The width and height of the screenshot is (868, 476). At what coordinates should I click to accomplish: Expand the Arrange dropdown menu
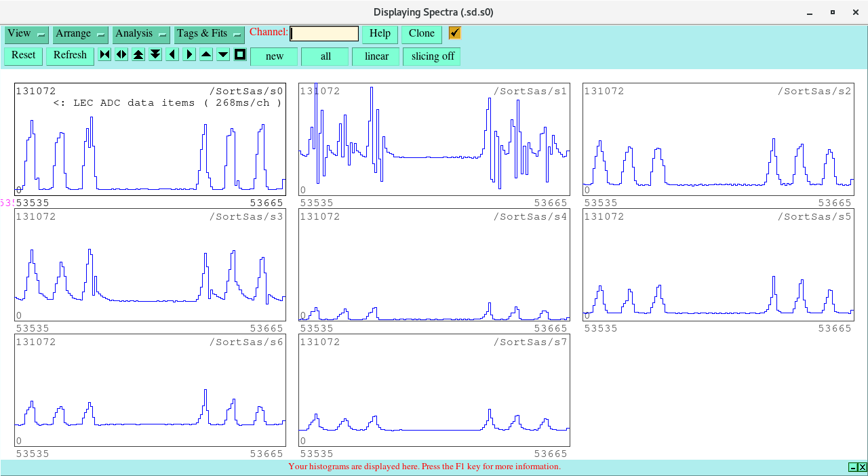[x=81, y=34]
